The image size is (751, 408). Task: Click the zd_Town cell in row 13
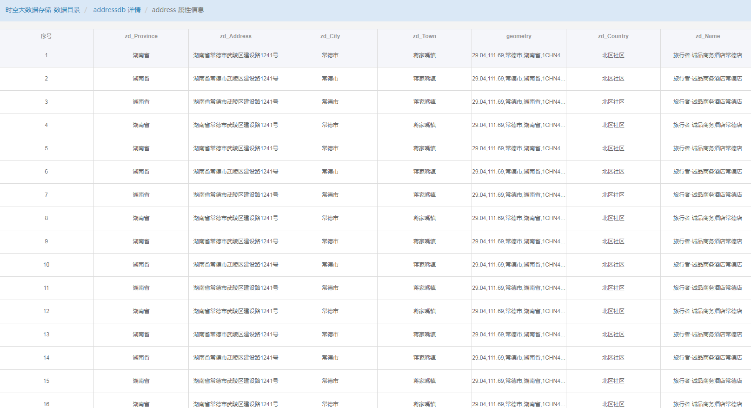(x=424, y=334)
